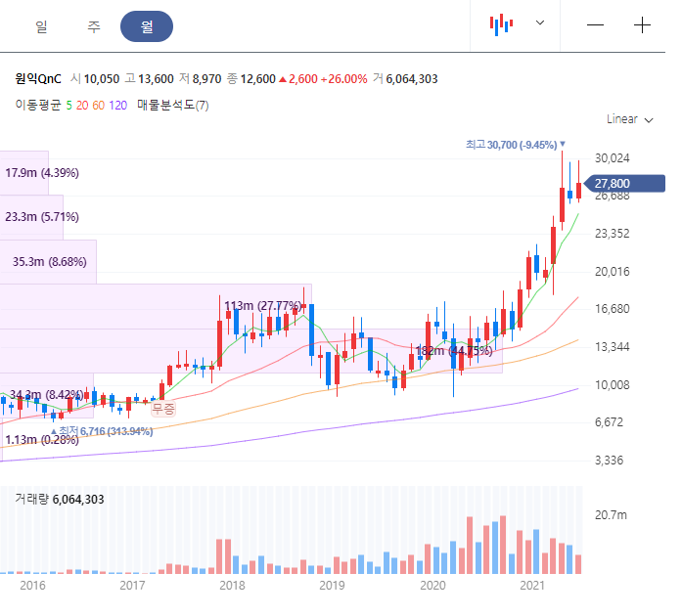Click the candlestick chart type icon
The image size is (682, 616).
point(501,24)
